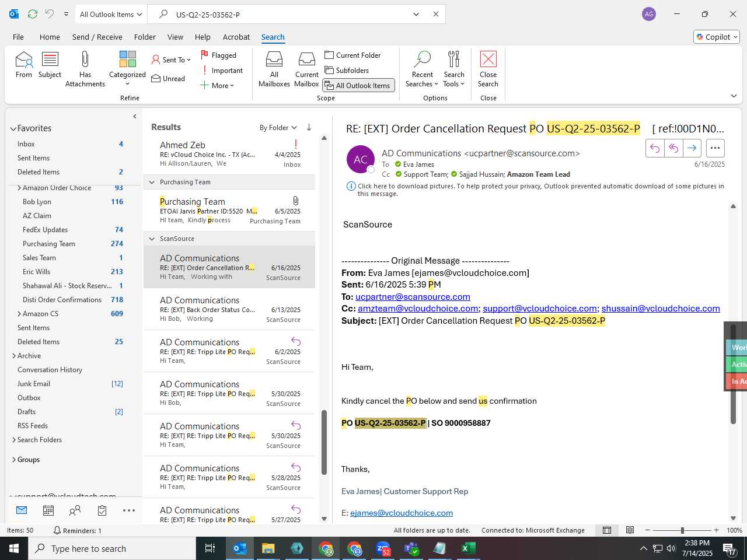The image size is (747, 560).
Task: Select All Outlook Items scope
Action: click(x=358, y=85)
